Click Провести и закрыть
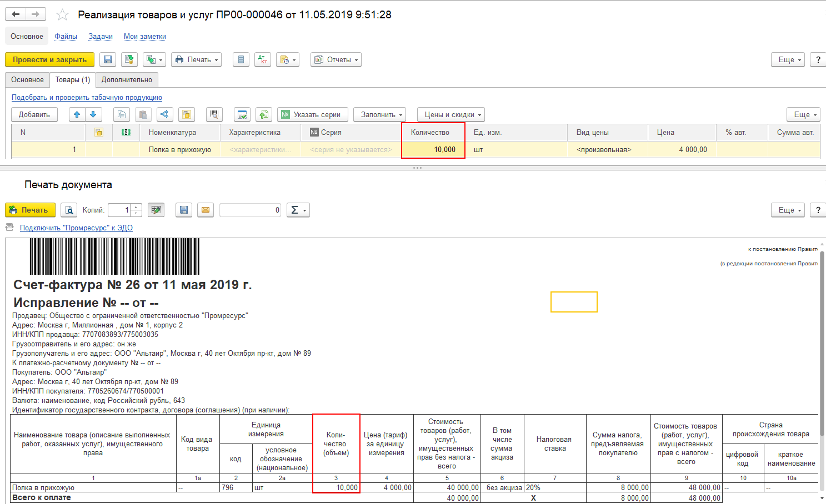 [x=49, y=59]
